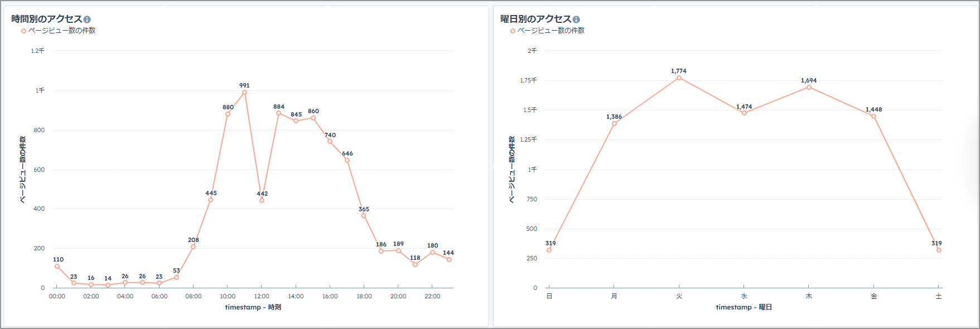
Task: Click info icon beside 時間別のアクセス title
Action: 87,20
